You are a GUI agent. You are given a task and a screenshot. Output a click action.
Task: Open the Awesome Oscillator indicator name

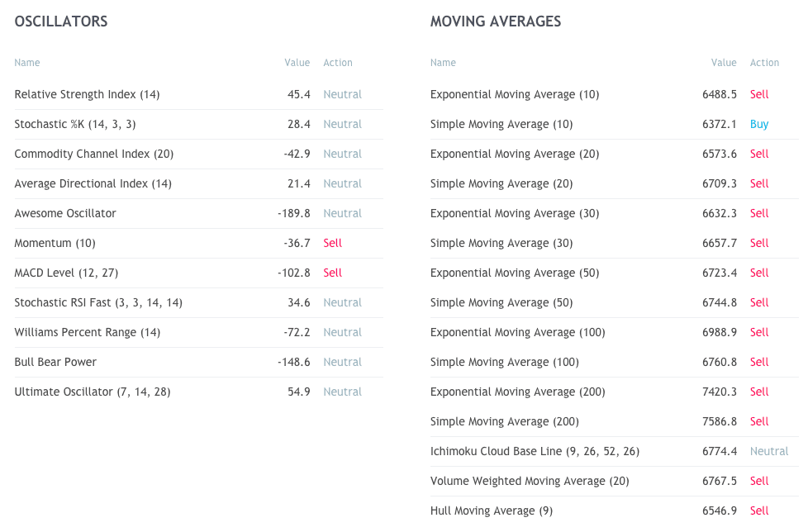click(x=65, y=213)
